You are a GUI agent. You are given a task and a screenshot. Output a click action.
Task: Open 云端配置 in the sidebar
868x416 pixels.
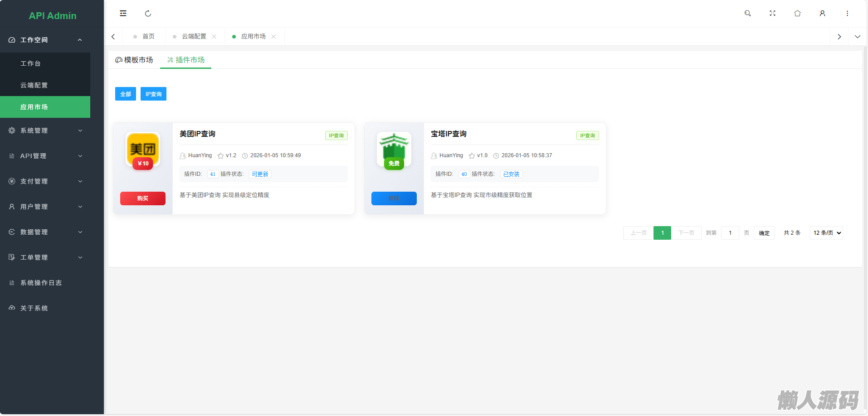(34, 85)
